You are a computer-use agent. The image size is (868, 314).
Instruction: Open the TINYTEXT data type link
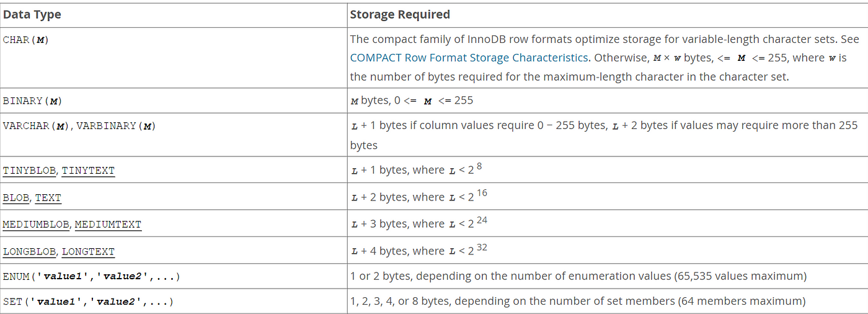[88, 170]
